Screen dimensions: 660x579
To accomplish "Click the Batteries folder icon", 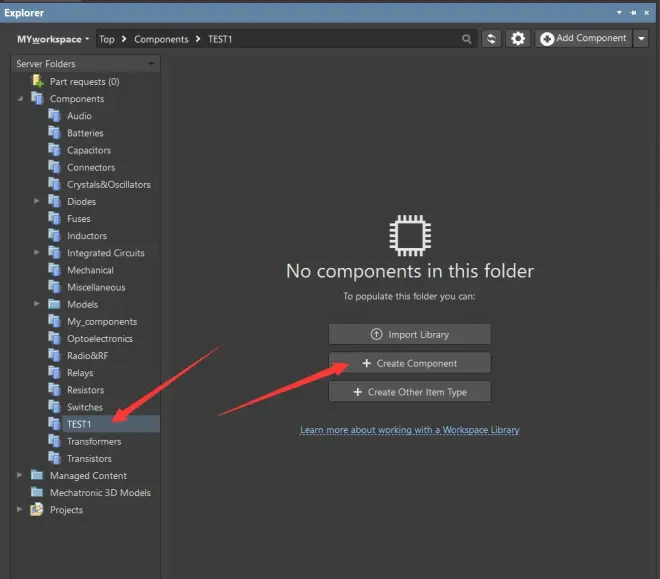I will click(54, 133).
